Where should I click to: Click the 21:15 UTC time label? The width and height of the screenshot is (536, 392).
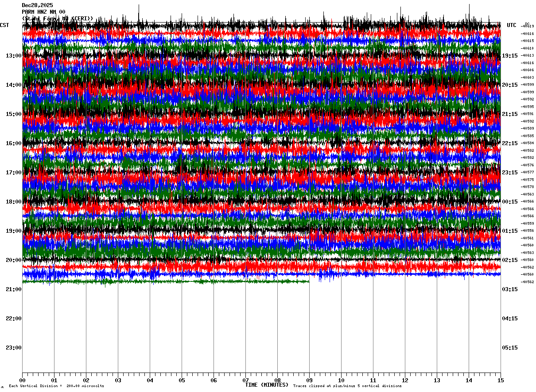point(510,114)
